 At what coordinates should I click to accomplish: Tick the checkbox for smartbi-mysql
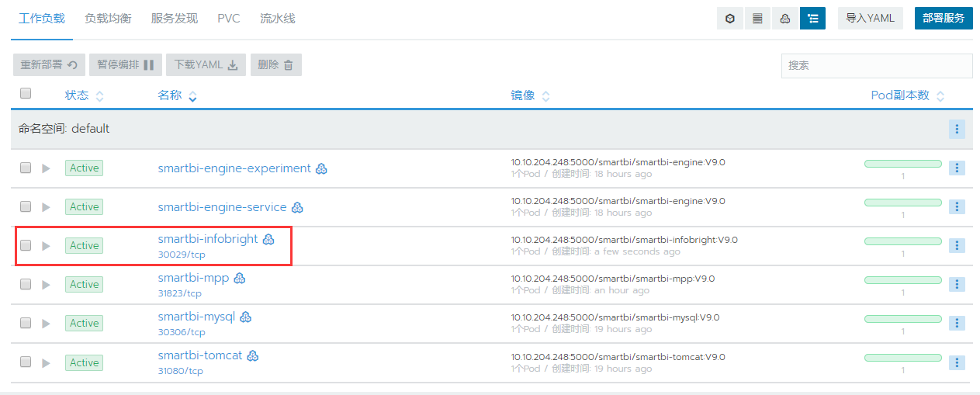coord(26,323)
